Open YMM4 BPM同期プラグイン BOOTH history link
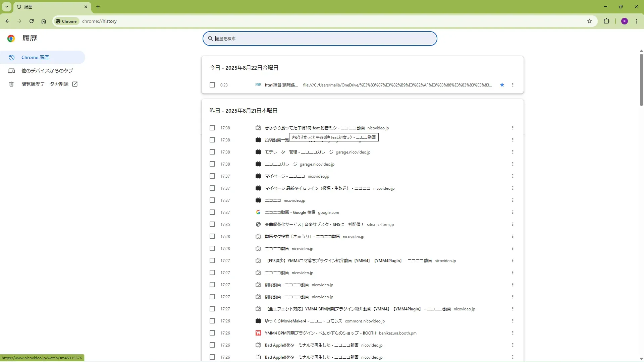Viewport: 644px width, 362px height. tap(320, 333)
